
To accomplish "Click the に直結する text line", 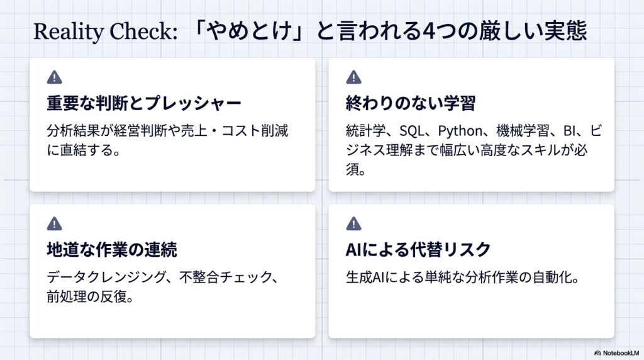I will [83, 151].
